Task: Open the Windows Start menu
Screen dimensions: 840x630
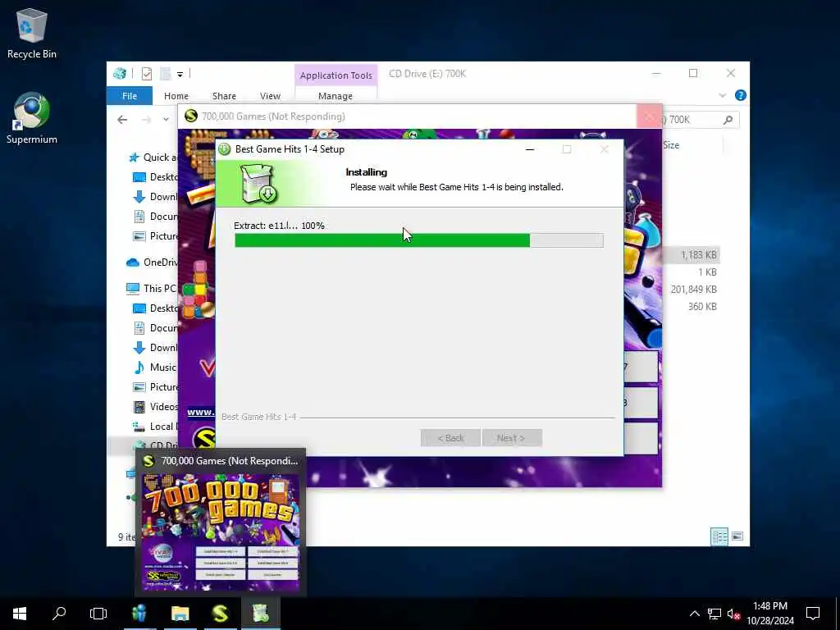Action: tap(20, 614)
